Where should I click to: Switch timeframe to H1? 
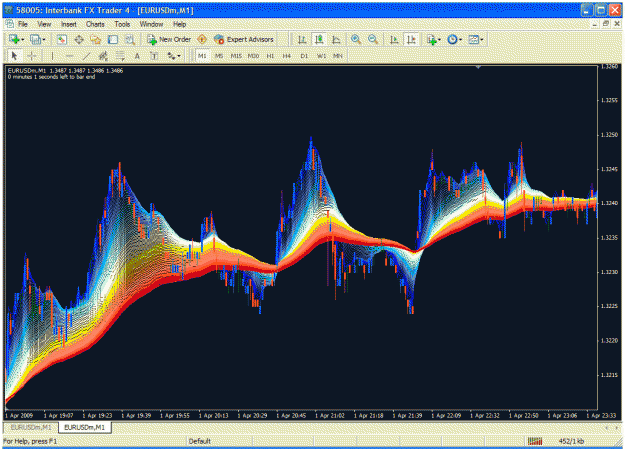tap(270, 56)
